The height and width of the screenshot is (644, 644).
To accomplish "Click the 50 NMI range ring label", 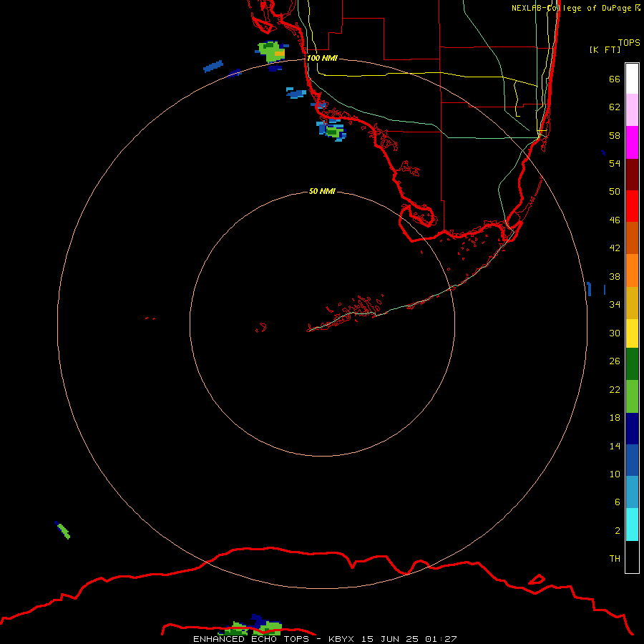I will [x=322, y=191].
